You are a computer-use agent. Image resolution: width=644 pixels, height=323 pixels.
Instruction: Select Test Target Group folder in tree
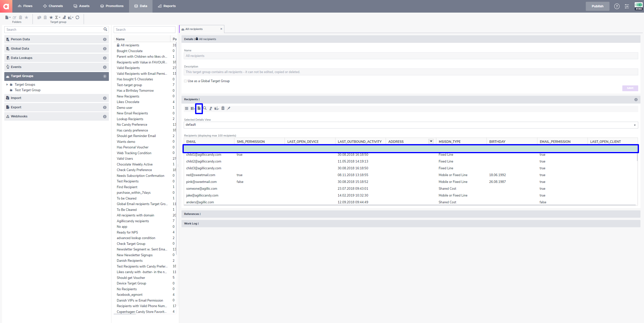[x=27, y=90]
